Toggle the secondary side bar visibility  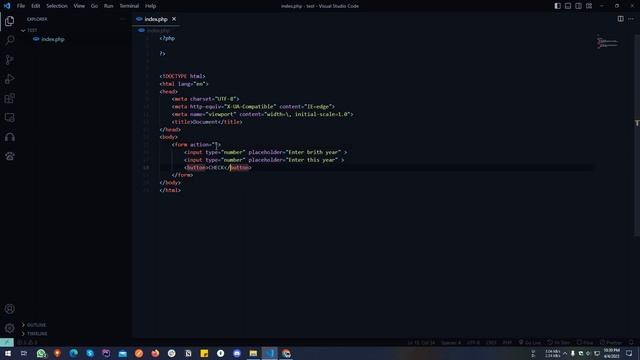(x=578, y=6)
